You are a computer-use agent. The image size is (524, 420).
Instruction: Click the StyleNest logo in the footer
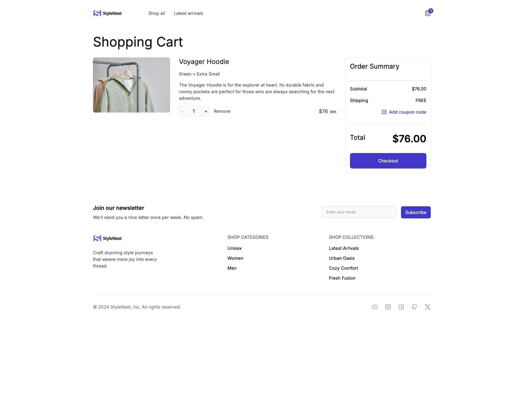pos(107,238)
